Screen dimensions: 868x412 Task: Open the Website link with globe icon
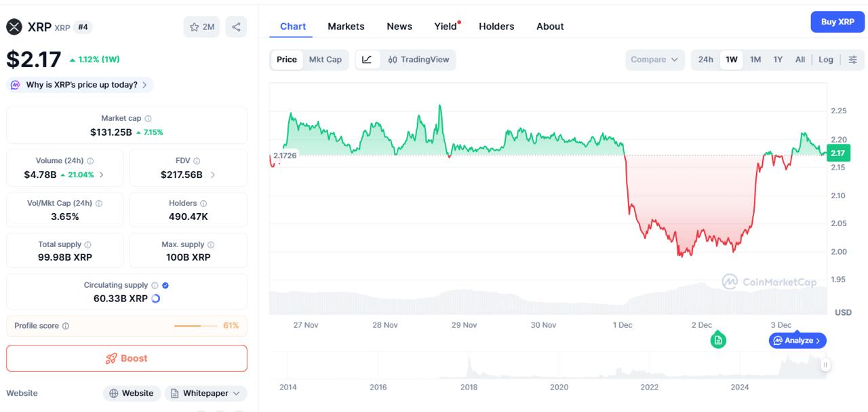coord(132,393)
